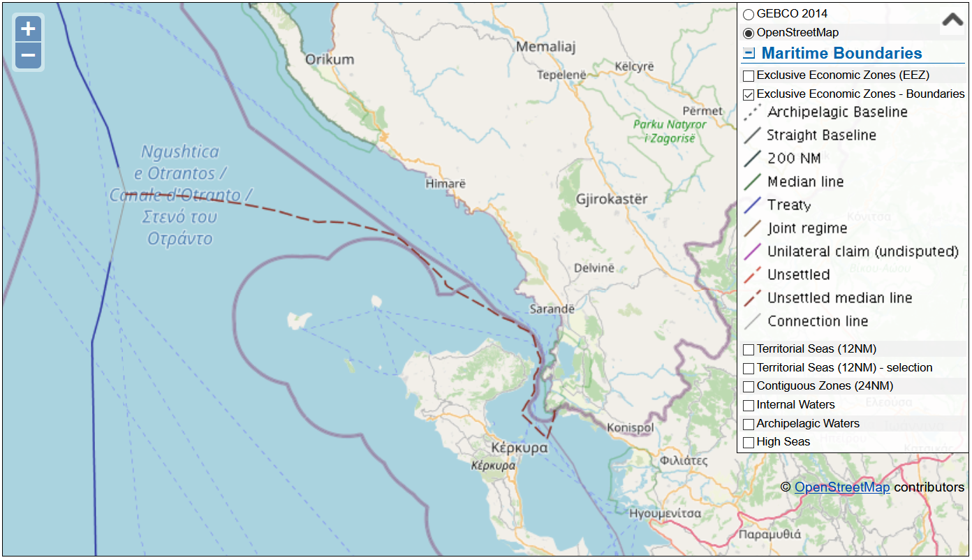
Task: Click the Treaty legend label
Action: [789, 205]
